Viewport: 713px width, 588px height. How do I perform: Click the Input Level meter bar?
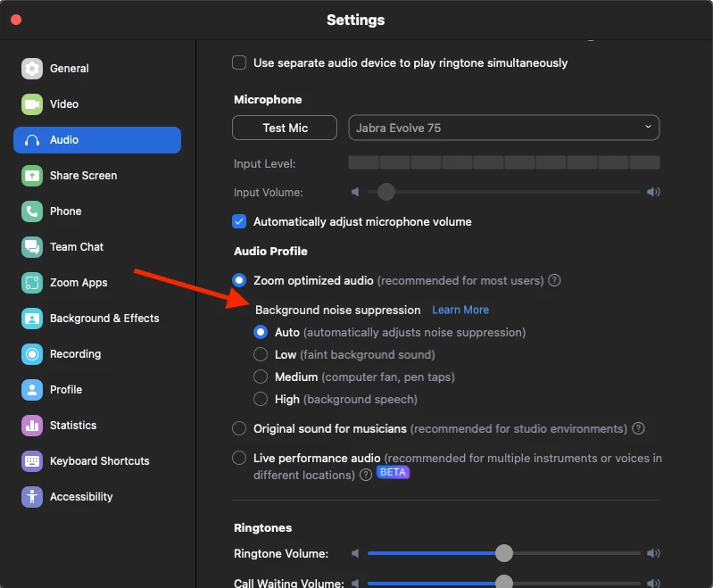(504, 162)
